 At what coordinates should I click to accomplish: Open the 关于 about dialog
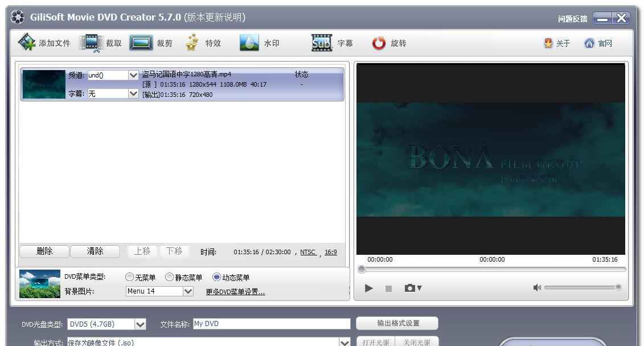(x=556, y=43)
